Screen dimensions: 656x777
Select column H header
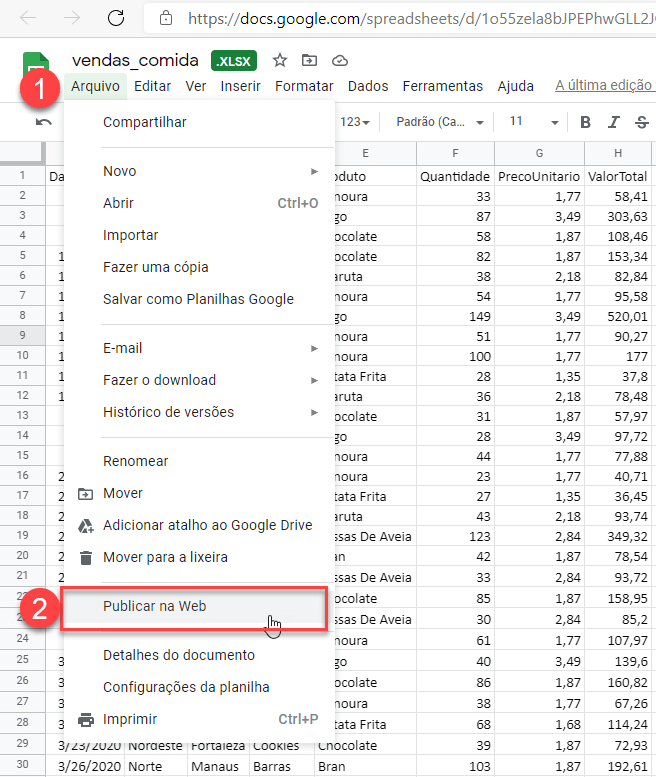[618, 154]
